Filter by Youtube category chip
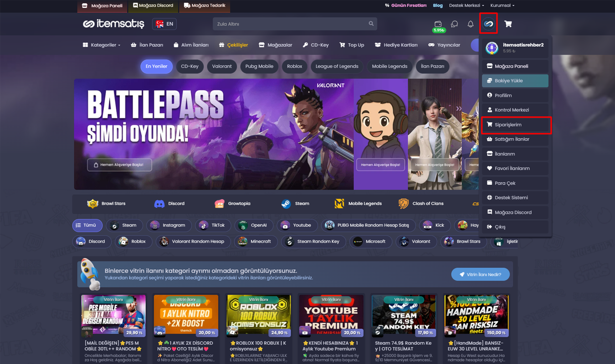615x364 pixels. point(297,225)
